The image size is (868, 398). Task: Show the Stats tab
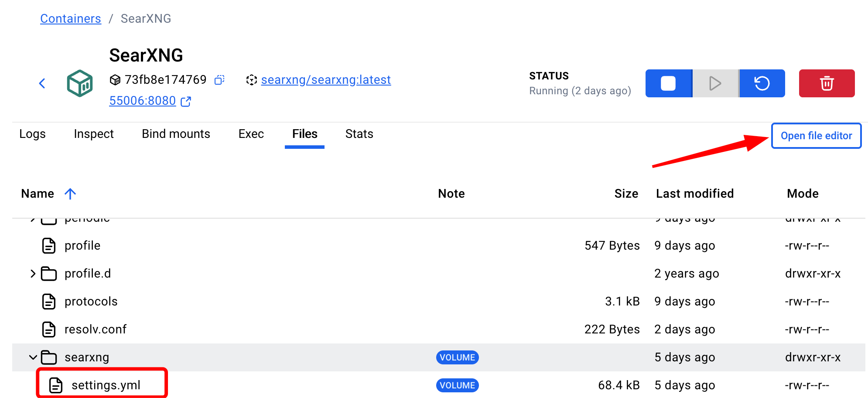(x=359, y=134)
